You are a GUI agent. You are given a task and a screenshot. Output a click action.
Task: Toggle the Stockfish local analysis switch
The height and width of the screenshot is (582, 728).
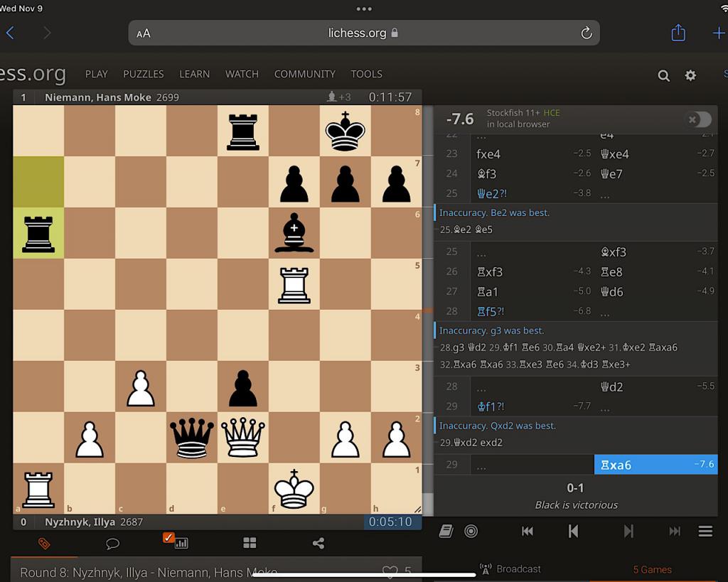(x=698, y=119)
